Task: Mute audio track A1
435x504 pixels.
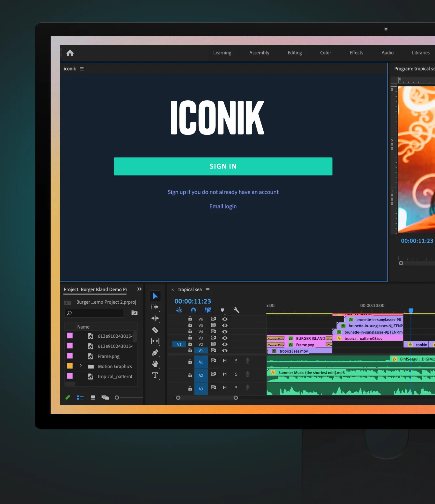Action: point(225,361)
